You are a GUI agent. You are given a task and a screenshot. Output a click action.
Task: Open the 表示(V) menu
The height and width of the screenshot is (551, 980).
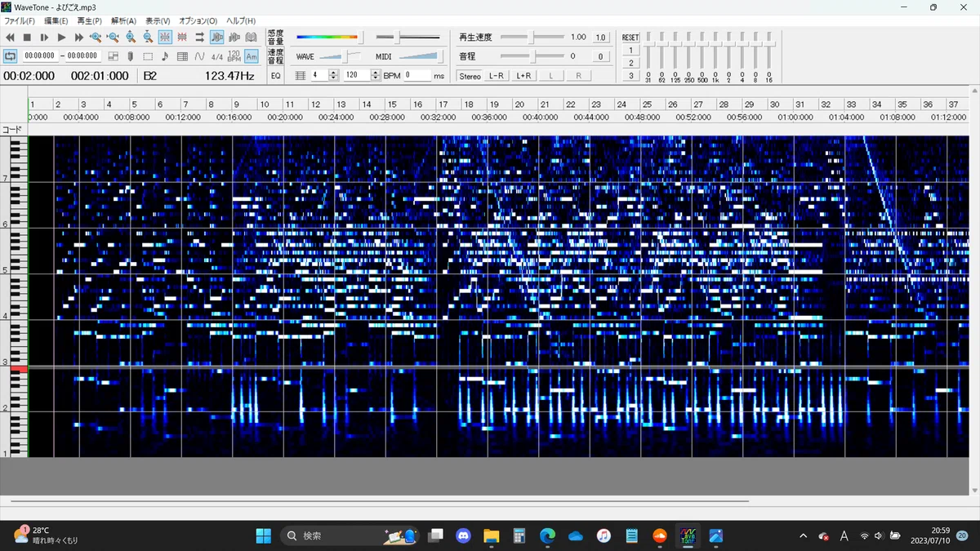(158, 20)
